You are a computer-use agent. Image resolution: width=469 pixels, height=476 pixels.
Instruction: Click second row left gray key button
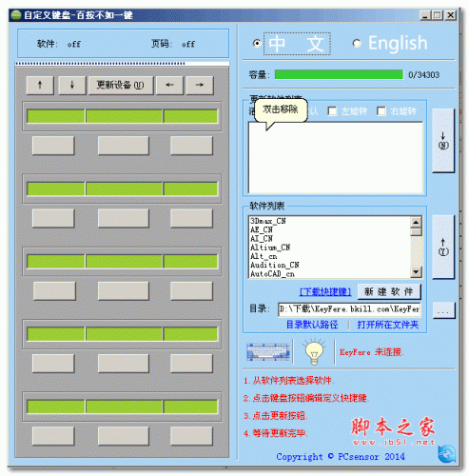coord(53,218)
